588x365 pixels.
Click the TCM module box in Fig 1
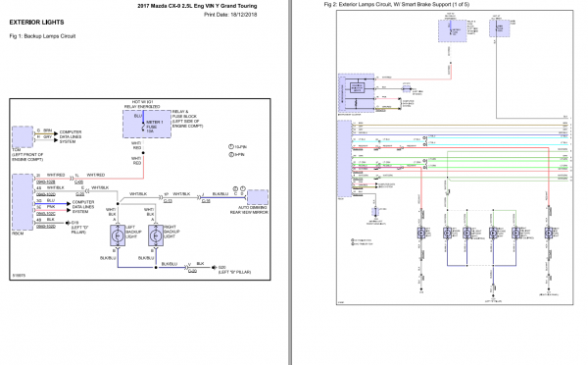(x=23, y=136)
